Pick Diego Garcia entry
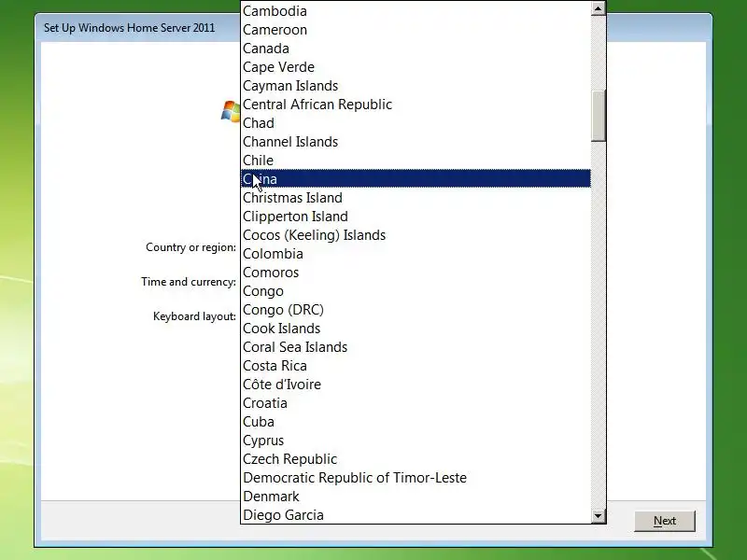Screen dimensions: 747x560 click(x=416, y=515)
